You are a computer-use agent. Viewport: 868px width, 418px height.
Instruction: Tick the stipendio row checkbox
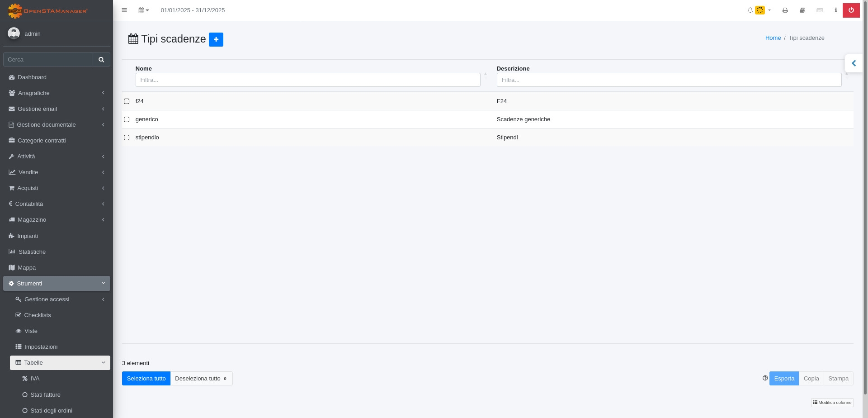(x=127, y=138)
